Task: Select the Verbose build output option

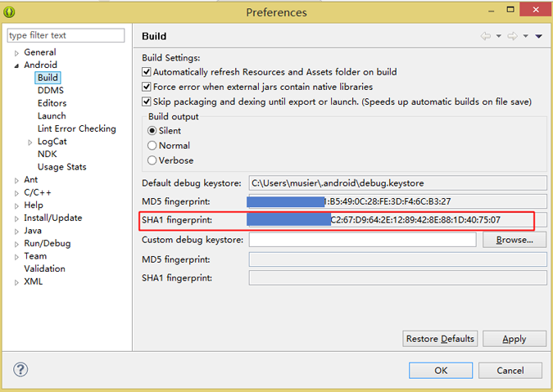Action: [x=152, y=160]
